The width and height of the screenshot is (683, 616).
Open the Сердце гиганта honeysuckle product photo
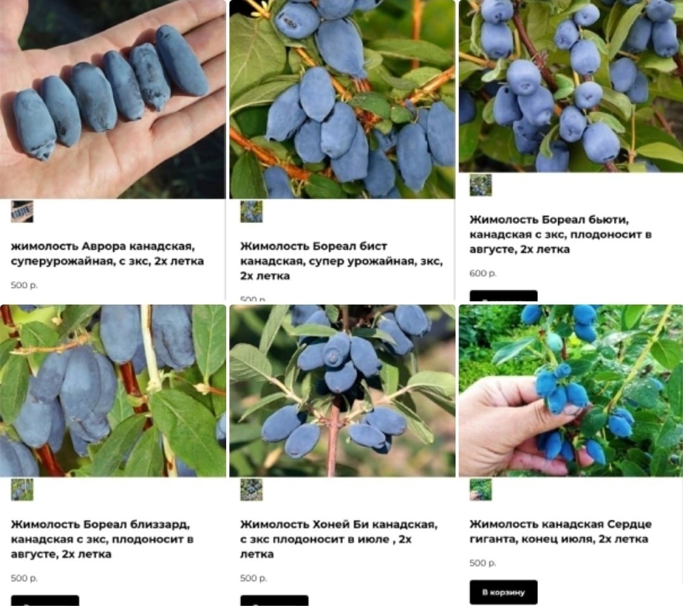(571, 391)
